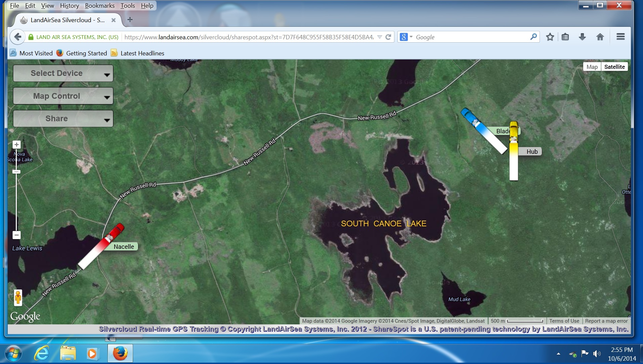Open the File menu
The image size is (643, 364).
pos(14,5)
